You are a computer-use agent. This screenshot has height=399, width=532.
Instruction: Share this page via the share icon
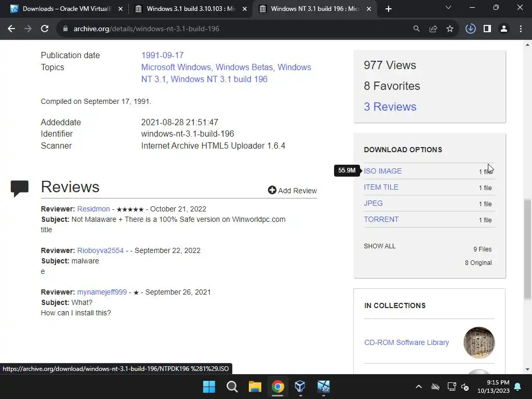pos(433,29)
